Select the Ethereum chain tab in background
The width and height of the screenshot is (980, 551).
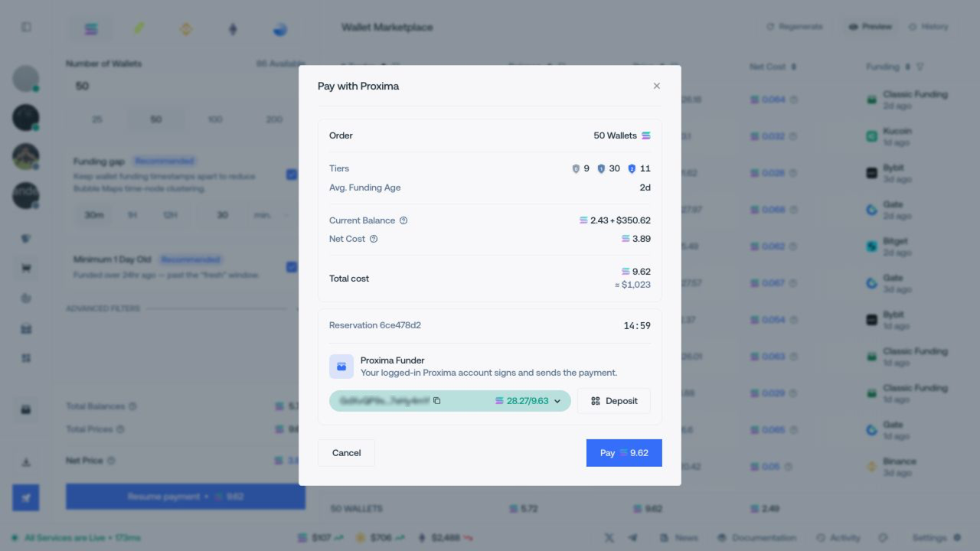click(233, 29)
